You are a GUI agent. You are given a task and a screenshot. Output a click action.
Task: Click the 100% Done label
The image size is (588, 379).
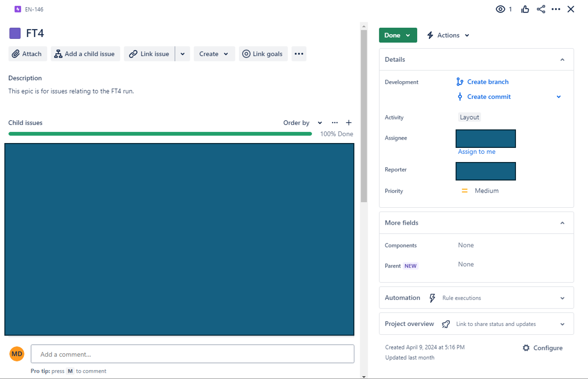click(x=336, y=134)
